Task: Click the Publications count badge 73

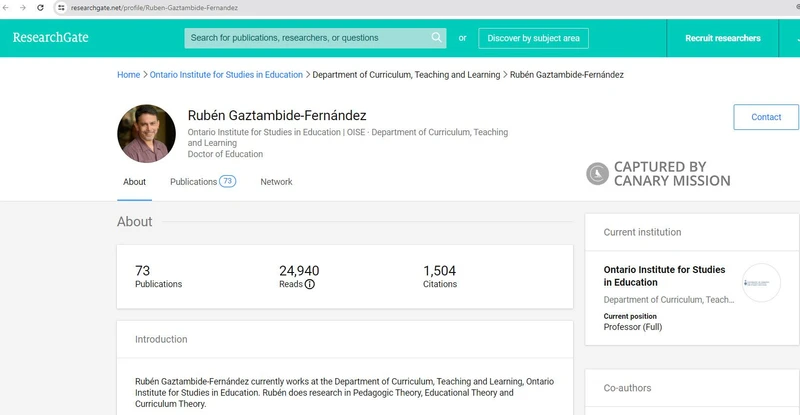Action: point(228,181)
